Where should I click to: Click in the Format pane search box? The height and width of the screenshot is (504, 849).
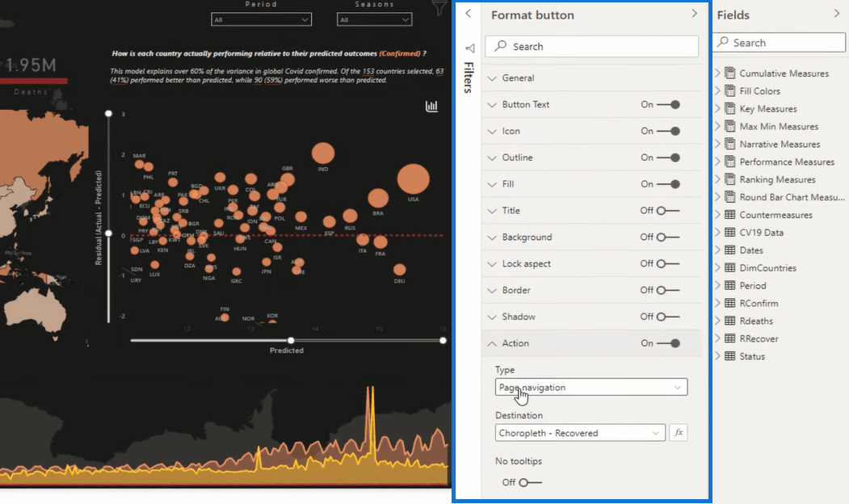click(x=591, y=46)
